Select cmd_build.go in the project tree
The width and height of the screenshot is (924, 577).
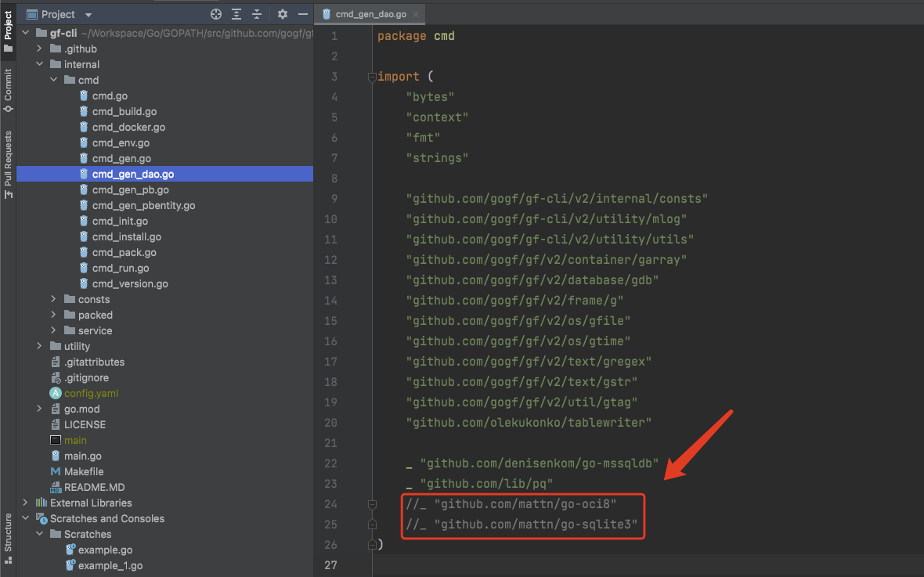pos(124,111)
